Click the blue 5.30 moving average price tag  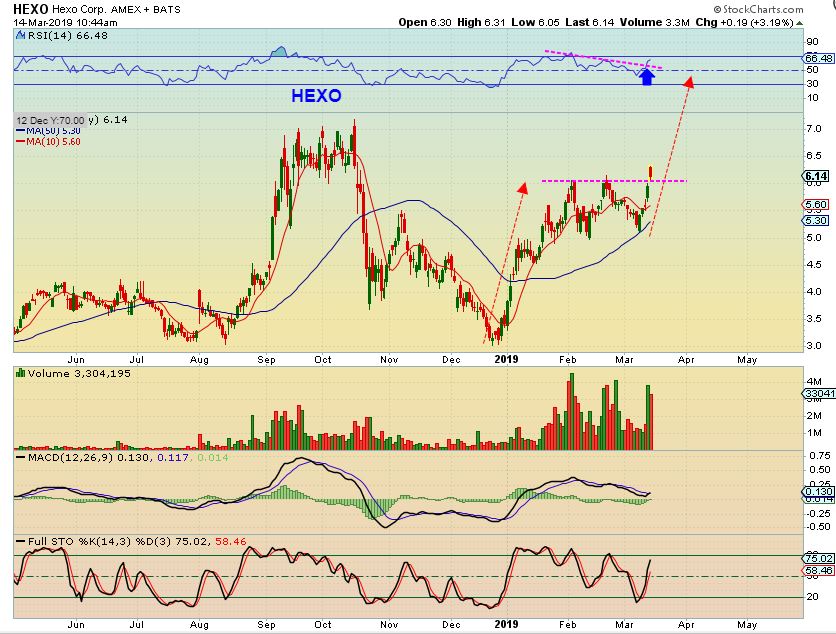pos(816,220)
